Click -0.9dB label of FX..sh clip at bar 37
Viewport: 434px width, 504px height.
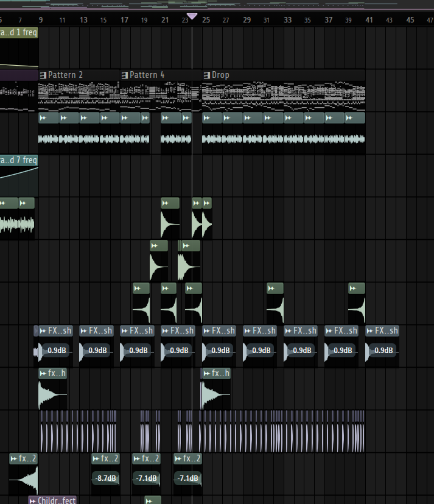tap(342, 351)
